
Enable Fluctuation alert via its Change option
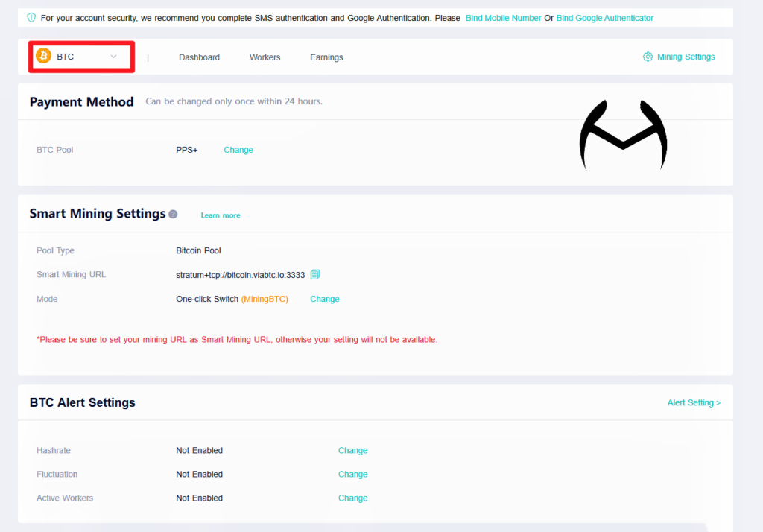(x=352, y=474)
